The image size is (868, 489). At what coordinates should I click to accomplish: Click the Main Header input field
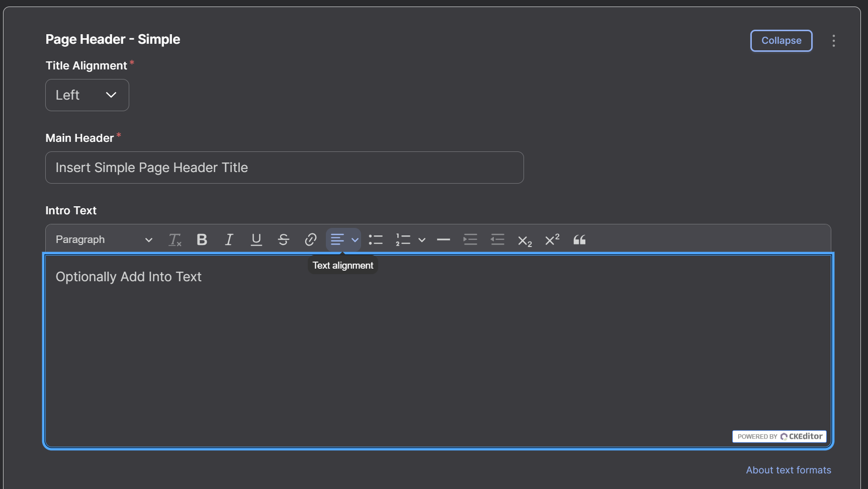[x=285, y=168]
